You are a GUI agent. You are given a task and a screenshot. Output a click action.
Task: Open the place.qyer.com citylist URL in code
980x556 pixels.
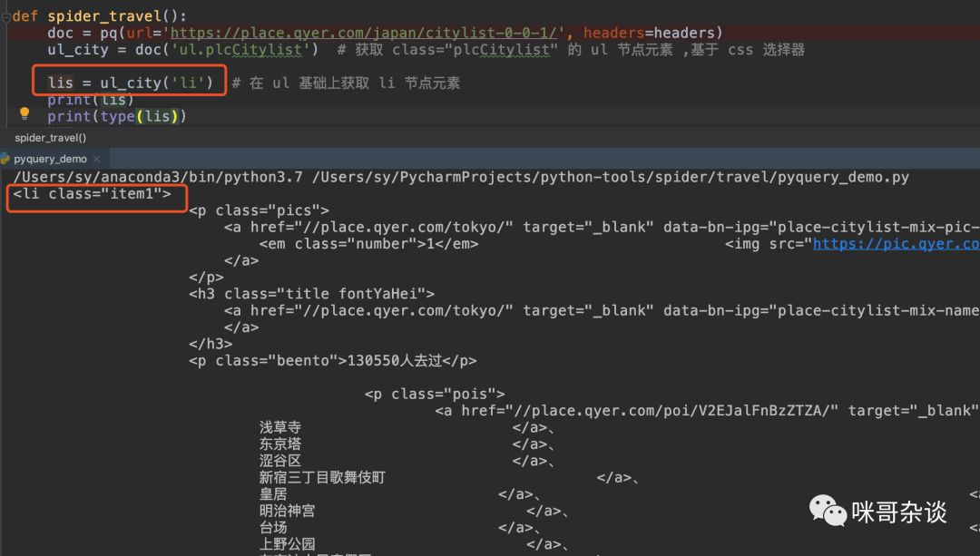click(363, 33)
